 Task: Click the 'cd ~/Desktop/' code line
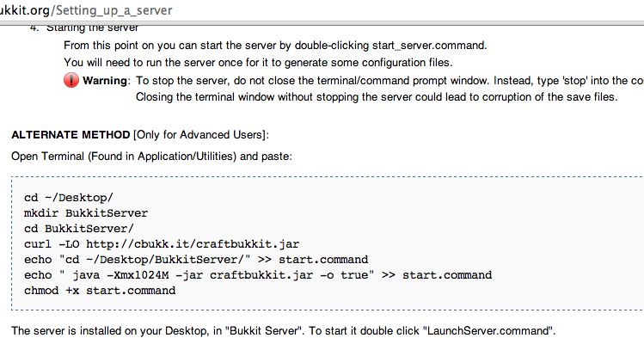69,198
